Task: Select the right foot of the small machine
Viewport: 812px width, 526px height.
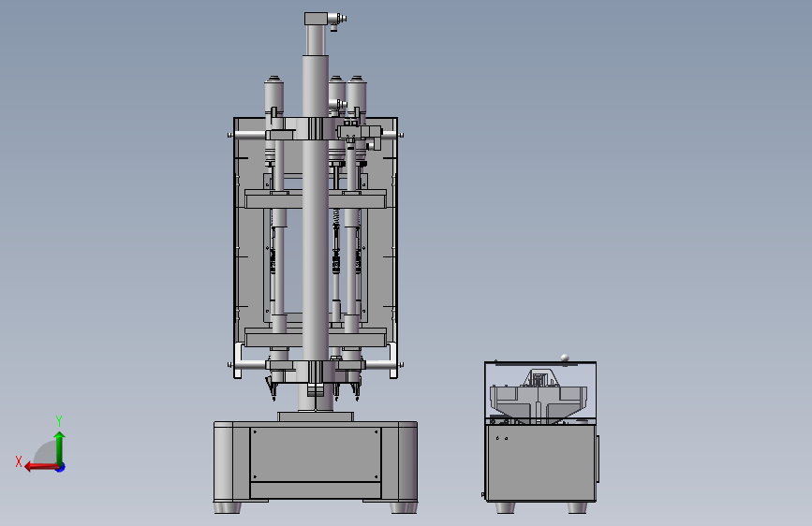Action: coord(577,507)
